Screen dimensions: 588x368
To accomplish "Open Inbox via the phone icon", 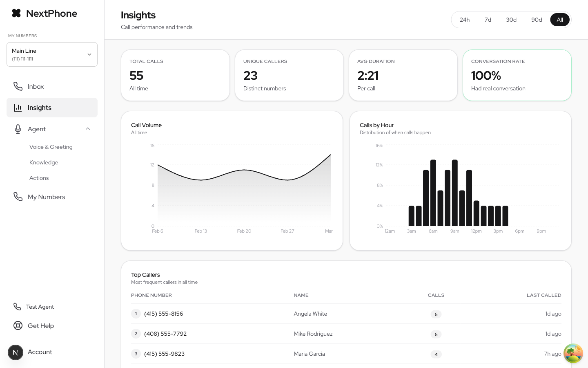I will pos(18,86).
